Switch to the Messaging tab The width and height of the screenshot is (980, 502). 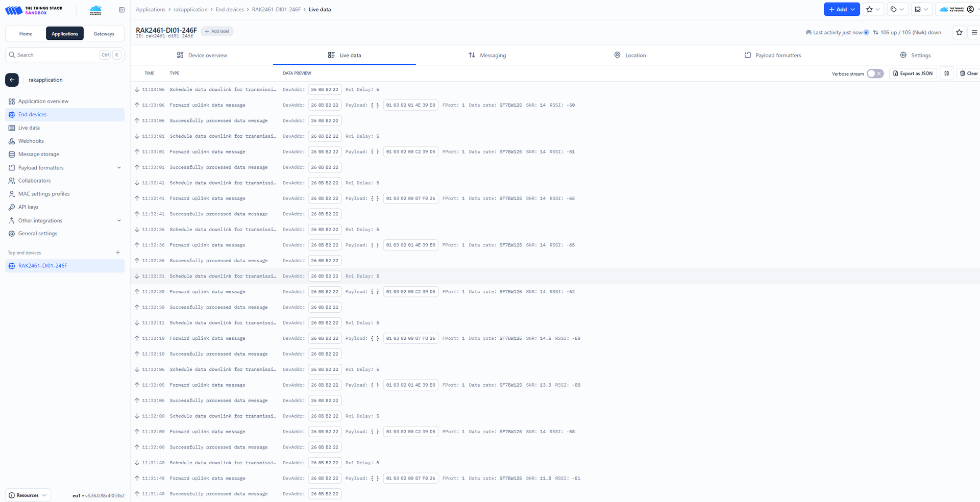pyautogui.click(x=487, y=55)
